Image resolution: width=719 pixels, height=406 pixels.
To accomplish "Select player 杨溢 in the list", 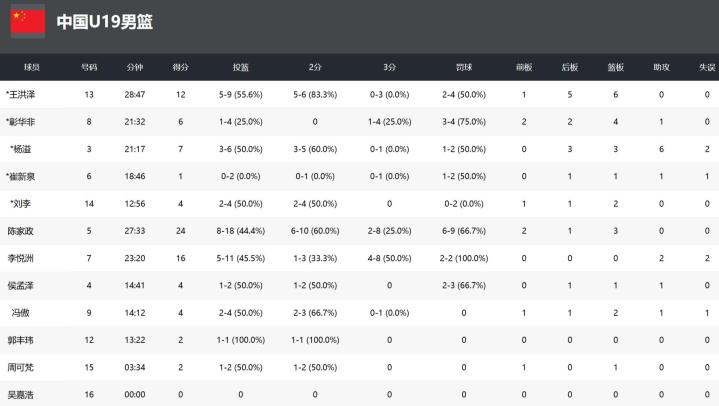I will 21,149.
